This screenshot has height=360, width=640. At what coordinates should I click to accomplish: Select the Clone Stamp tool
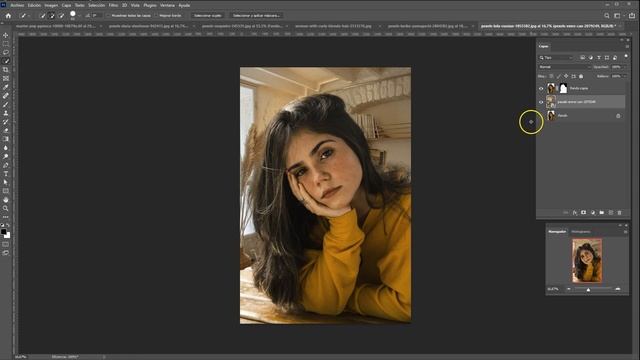pyautogui.click(x=6, y=113)
